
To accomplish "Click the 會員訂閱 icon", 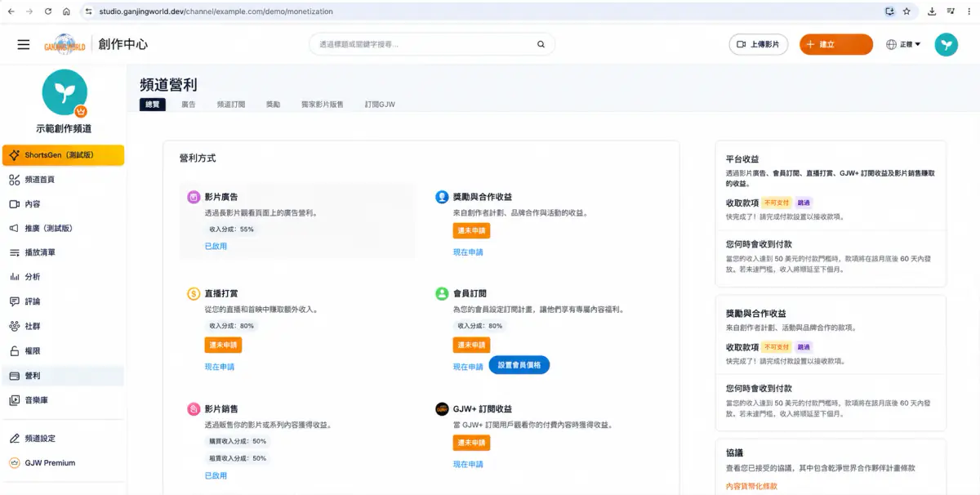I will click(x=442, y=293).
